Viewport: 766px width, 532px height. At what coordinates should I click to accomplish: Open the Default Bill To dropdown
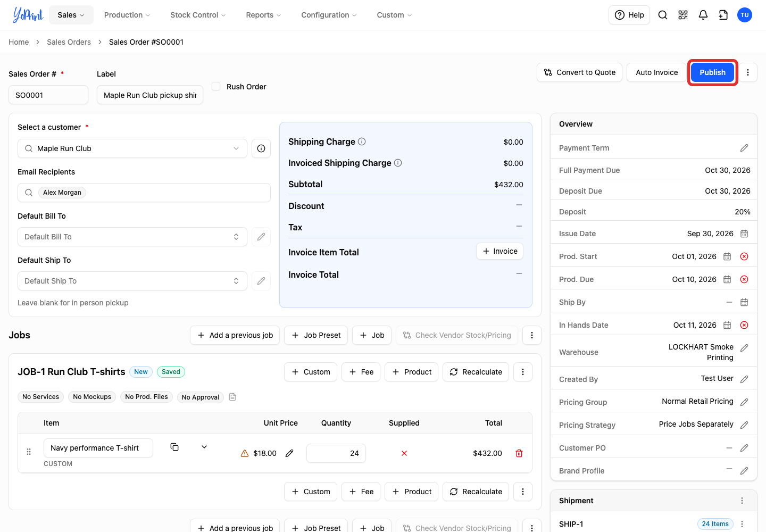(132, 237)
